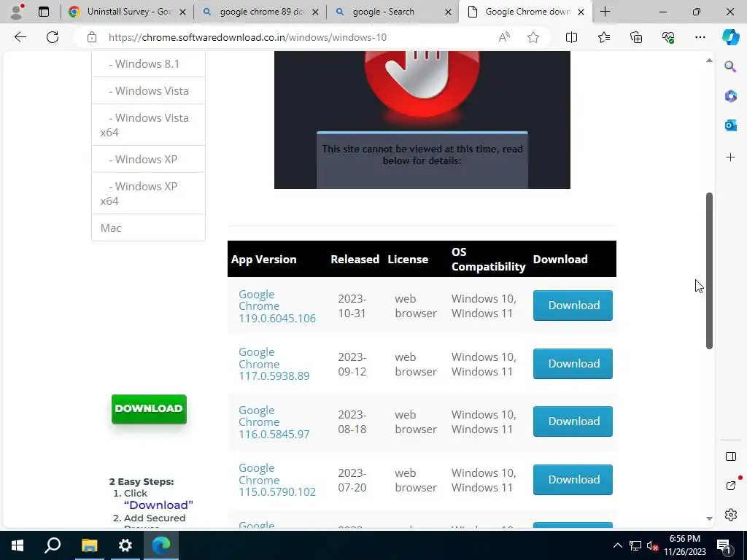Viewport: 747px width, 560px height.
Task: Select the 2023-10-31 release date cell
Action: [x=352, y=306]
